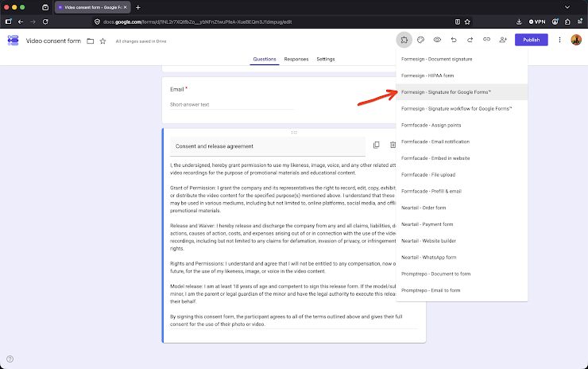
Task: Select Neartail - Payment form
Action: (462, 224)
